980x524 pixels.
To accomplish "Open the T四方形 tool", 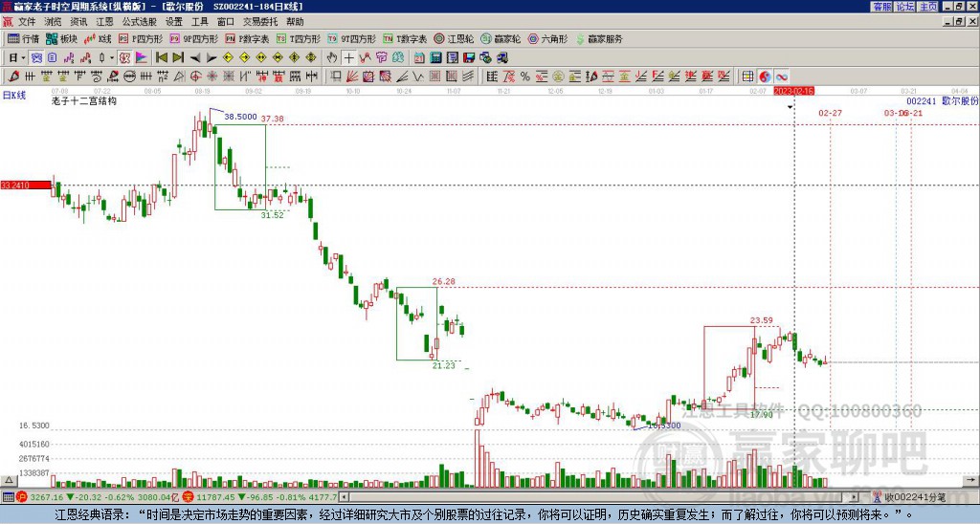I will [x=299, y=38].
